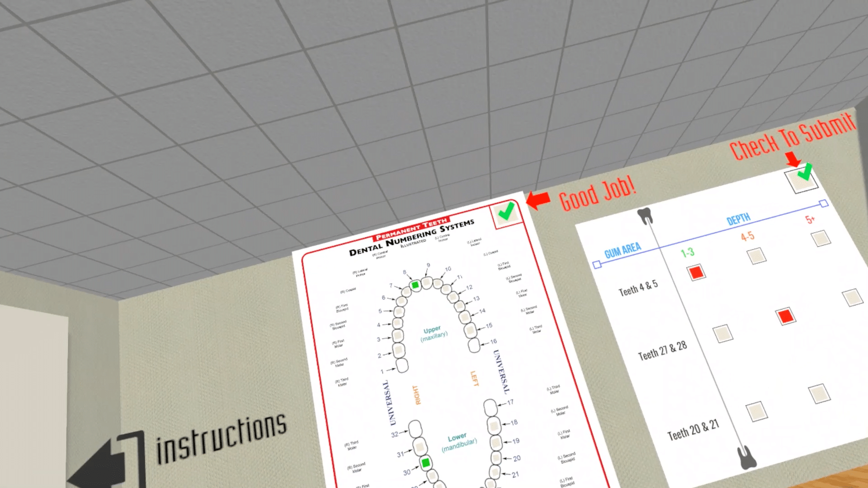Mark tooth 6 on the chart
The height and width of the screenshot is (488, 868).
pyautogui.click(x=401, y=301)
